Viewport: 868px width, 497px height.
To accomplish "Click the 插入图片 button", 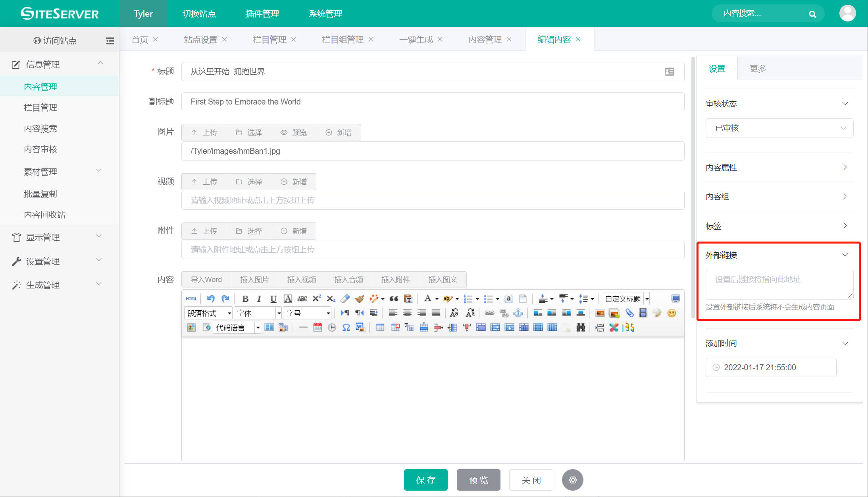I will pos(254,280).
